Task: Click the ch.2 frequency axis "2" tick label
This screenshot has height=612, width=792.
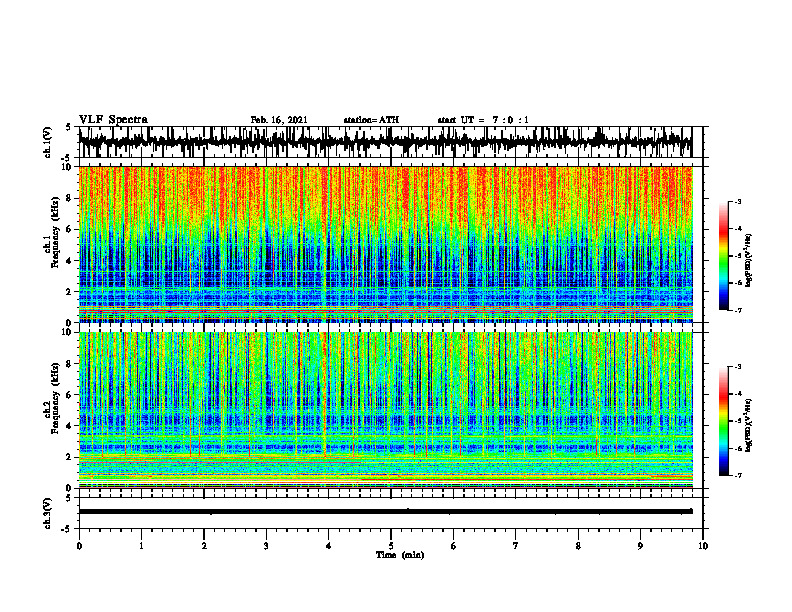Action: (70, 457)
